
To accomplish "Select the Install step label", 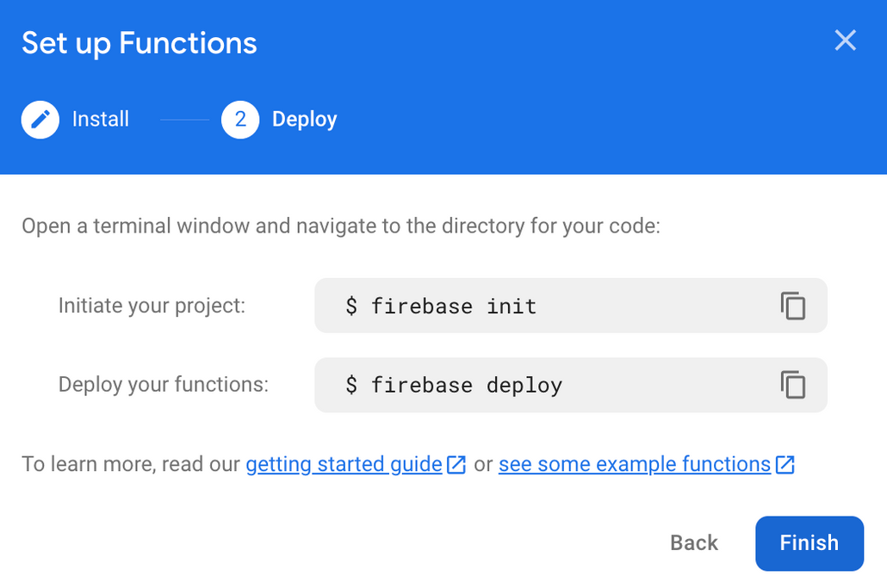I will [x=101, y=120].
